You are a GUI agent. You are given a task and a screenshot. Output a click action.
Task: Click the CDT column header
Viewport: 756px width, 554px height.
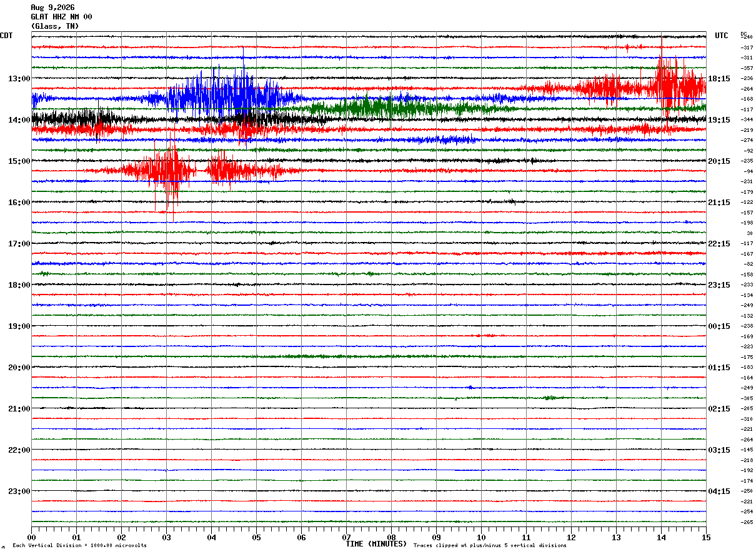6,36
